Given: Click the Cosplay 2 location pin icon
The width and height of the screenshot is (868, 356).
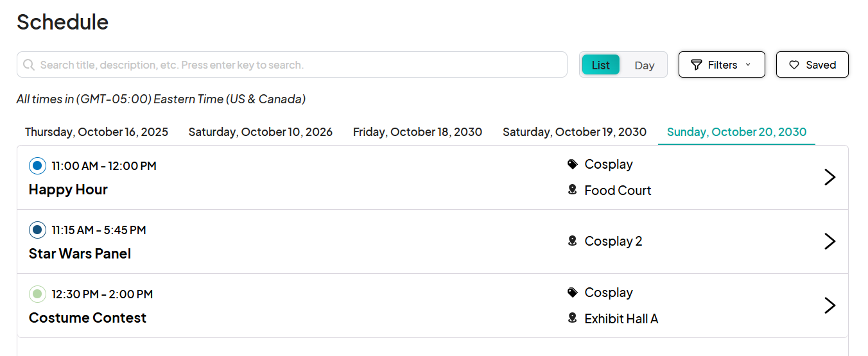Looking at the screenshot, I should pyautogui.click(x=573, y=241).
